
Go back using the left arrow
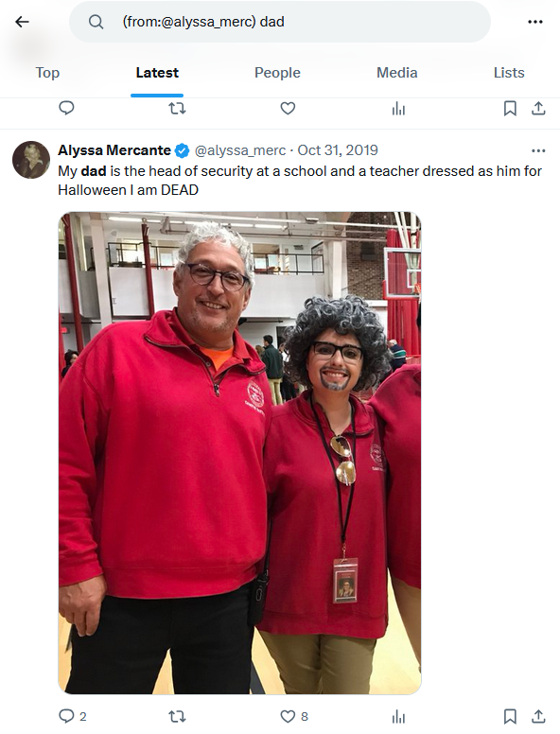click(22, 22)
